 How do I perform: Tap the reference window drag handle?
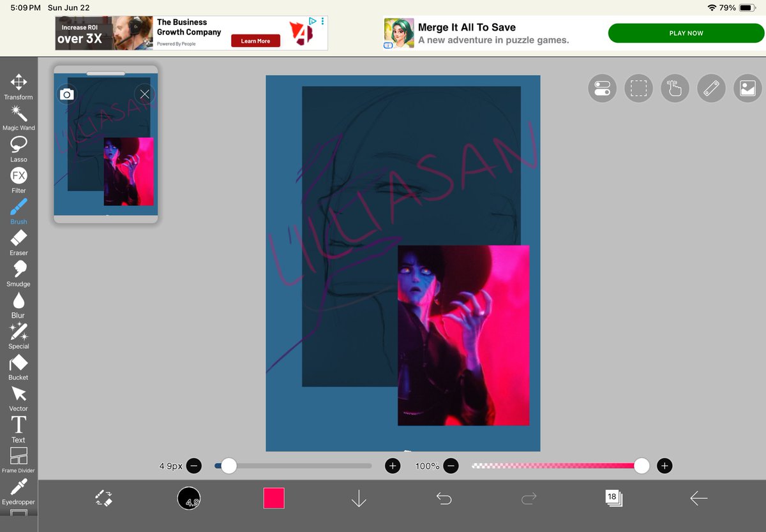(106, 73)
